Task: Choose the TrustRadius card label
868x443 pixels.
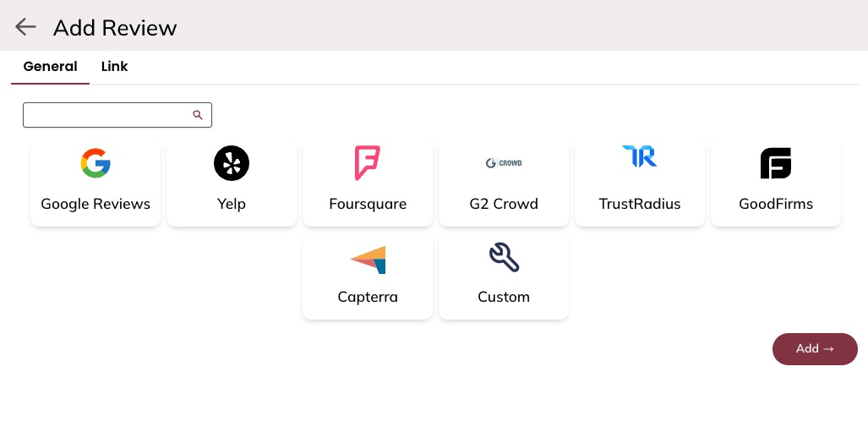Action: tap(640, 204)
